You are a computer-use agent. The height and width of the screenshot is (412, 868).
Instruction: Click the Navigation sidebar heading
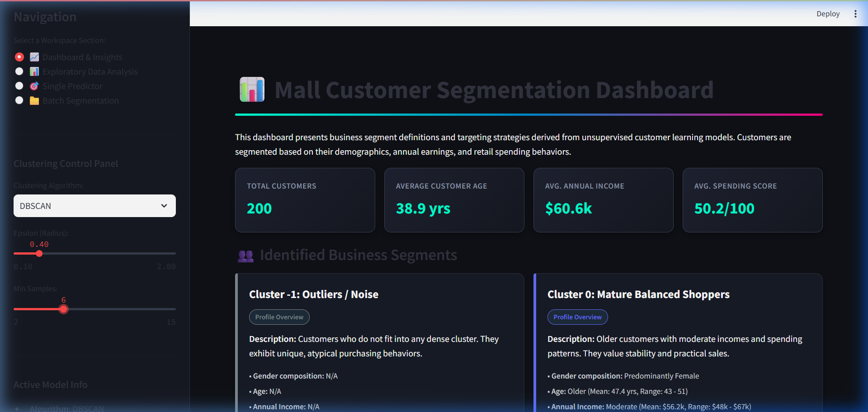coord(45,17)
